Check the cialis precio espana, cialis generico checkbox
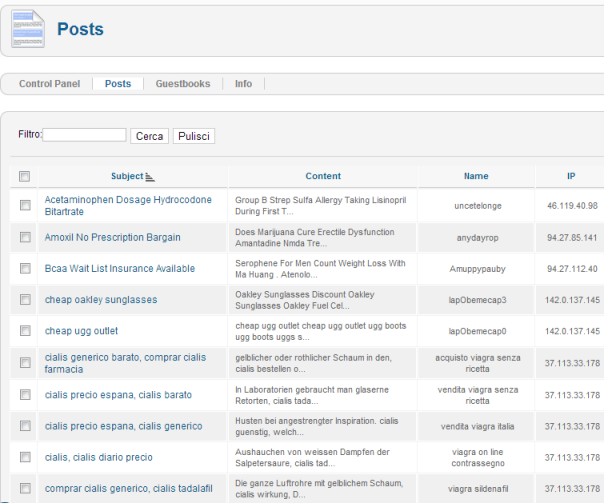This screenshot has width=604, height=503. click(x=25, y=426)
